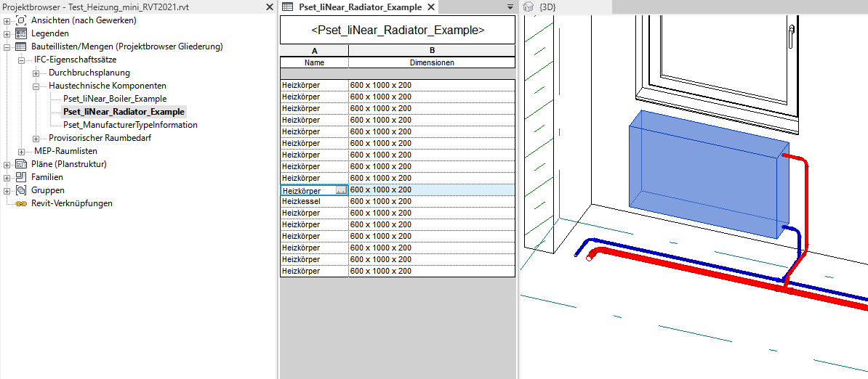Click the Legenden icon in project browser
The height and width of the screenshot is (379, 868).
coord(21,33)
